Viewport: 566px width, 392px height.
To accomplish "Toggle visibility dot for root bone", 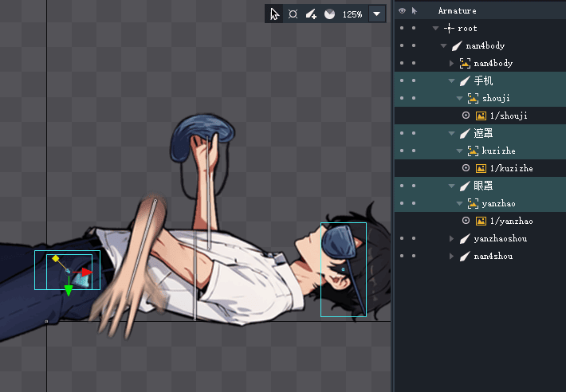I will 402,28.
